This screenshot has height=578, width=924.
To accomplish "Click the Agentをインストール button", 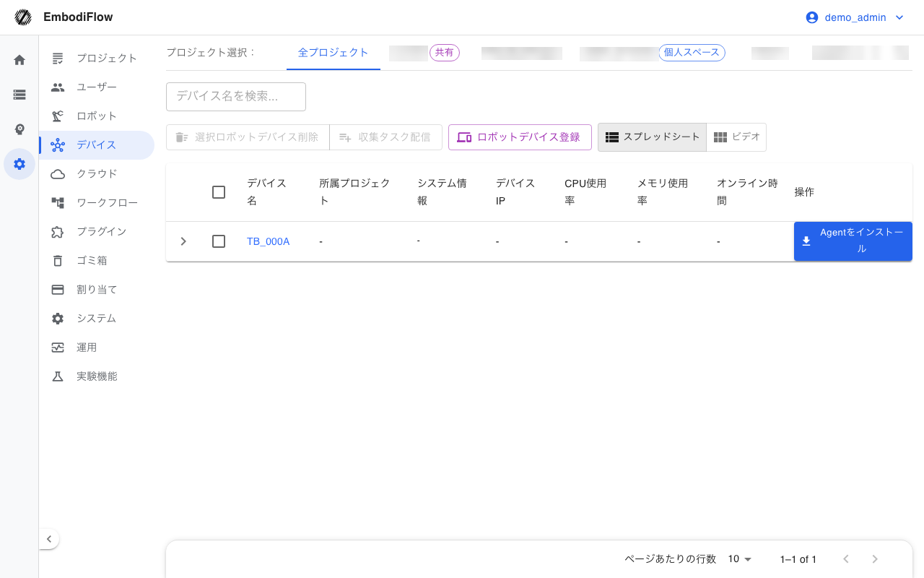I will (x=853, y=241).
